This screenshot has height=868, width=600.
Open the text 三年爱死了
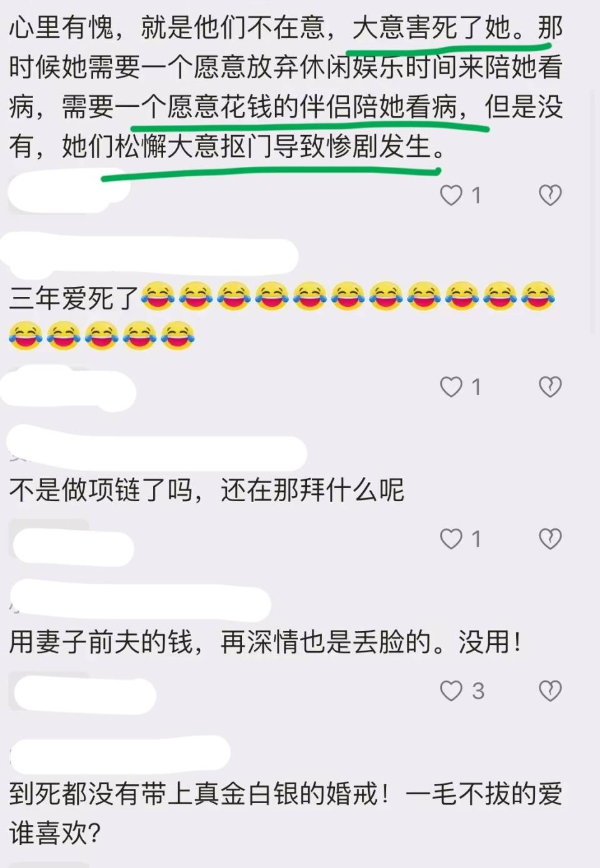(74, 298)
